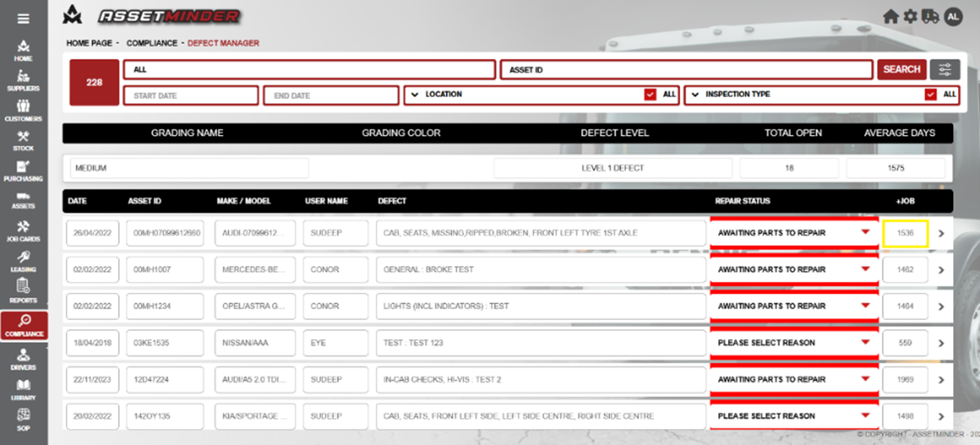Open row arrow for job 1464
The width and height of the screenshot is (980, 445).
click(941, 307)
